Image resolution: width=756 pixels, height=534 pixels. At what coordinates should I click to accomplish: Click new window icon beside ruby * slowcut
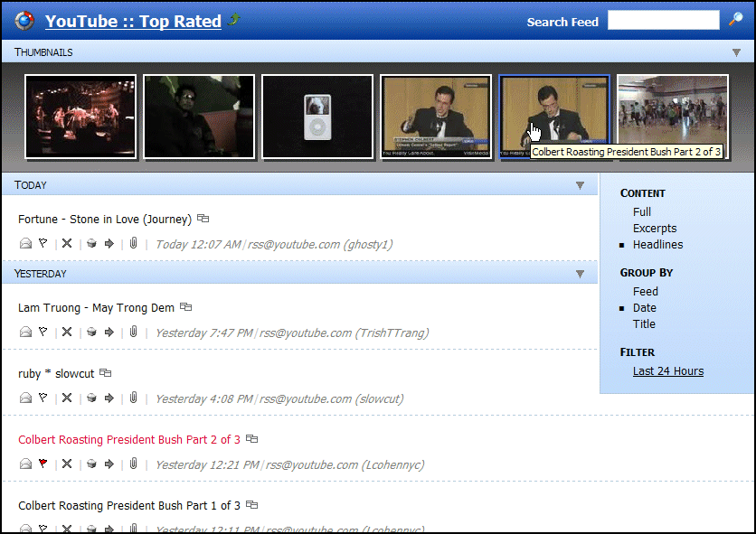click(105, 373)
